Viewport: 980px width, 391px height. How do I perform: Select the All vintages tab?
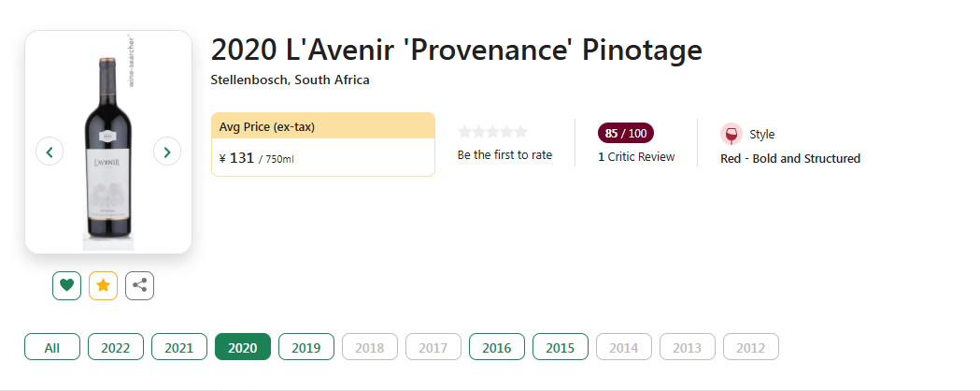click(51, 347)
